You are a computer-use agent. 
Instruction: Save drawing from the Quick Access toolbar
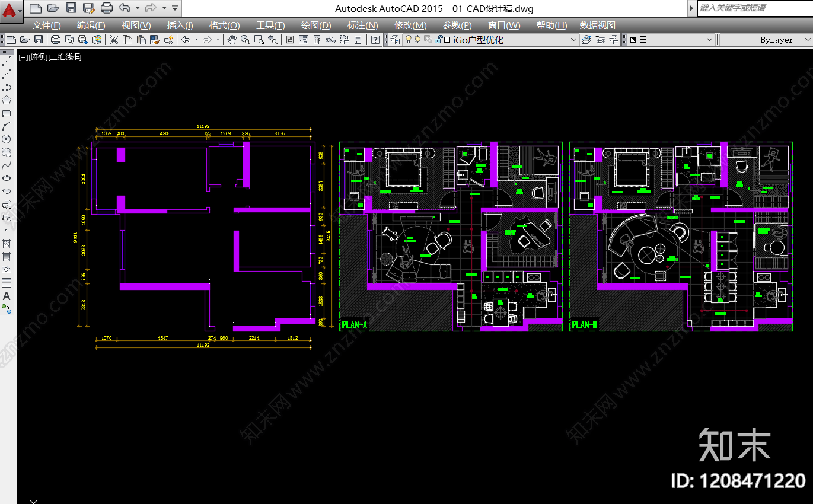71,8
